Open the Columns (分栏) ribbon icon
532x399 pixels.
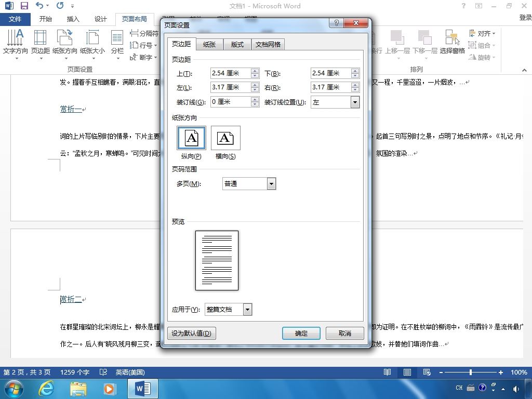(x=117, y=45)
